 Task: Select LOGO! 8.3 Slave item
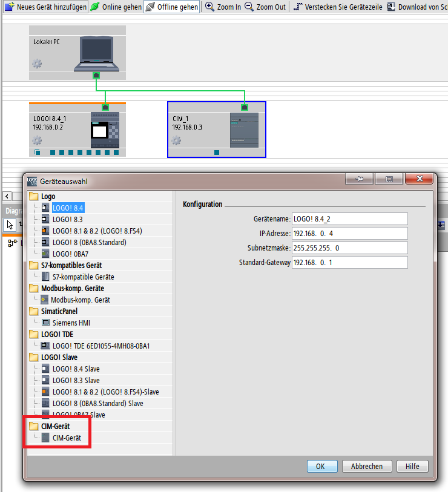76,380
